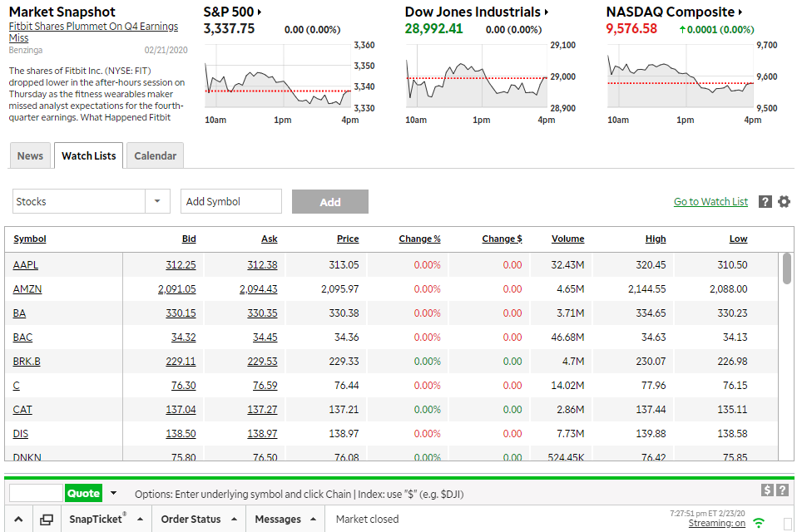Click the dollar sign icon in quote bar
This screenshot has height=532, width=797.
tap(767, 490)
